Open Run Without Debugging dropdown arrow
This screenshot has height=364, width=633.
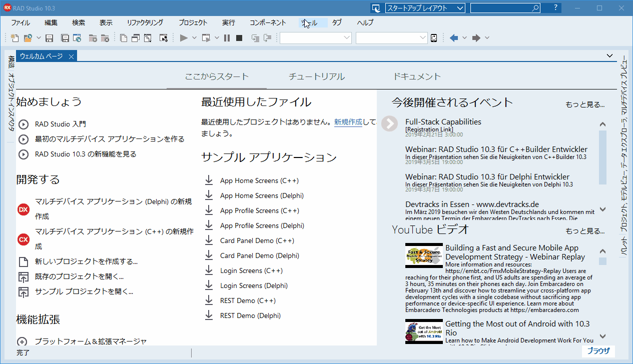coord(217,38)
